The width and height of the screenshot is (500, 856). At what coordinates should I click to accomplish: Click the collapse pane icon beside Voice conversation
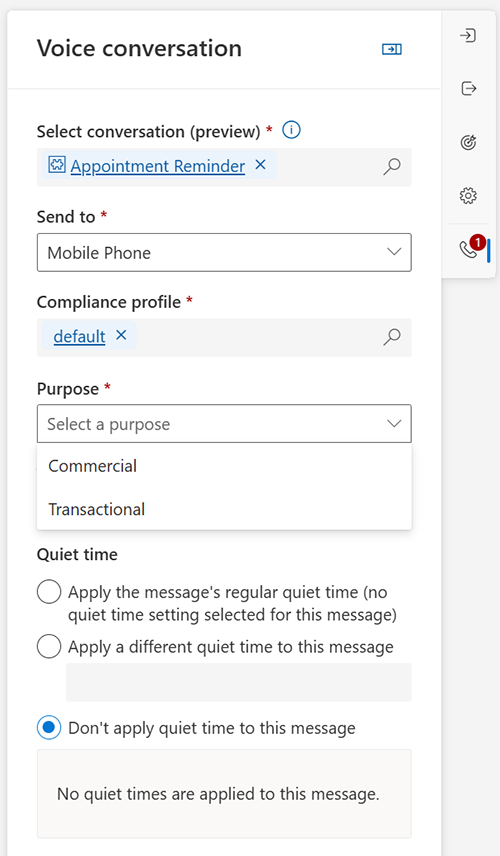click(x=391, y=50)
